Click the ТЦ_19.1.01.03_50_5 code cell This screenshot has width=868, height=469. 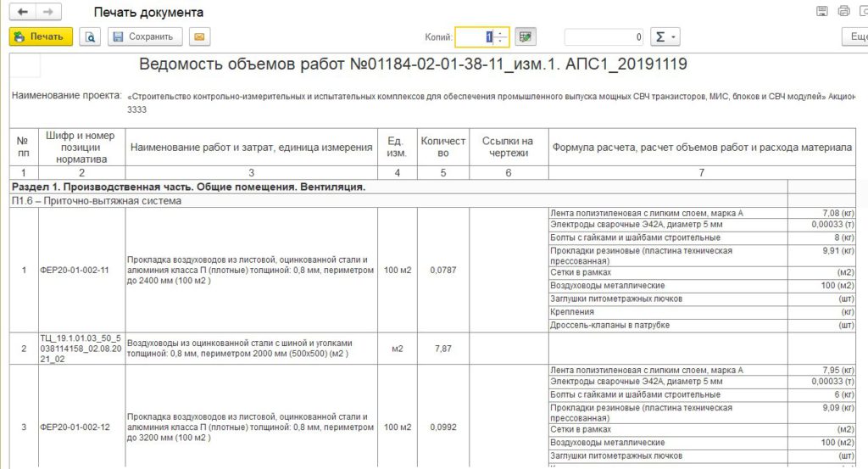[81, 349]
